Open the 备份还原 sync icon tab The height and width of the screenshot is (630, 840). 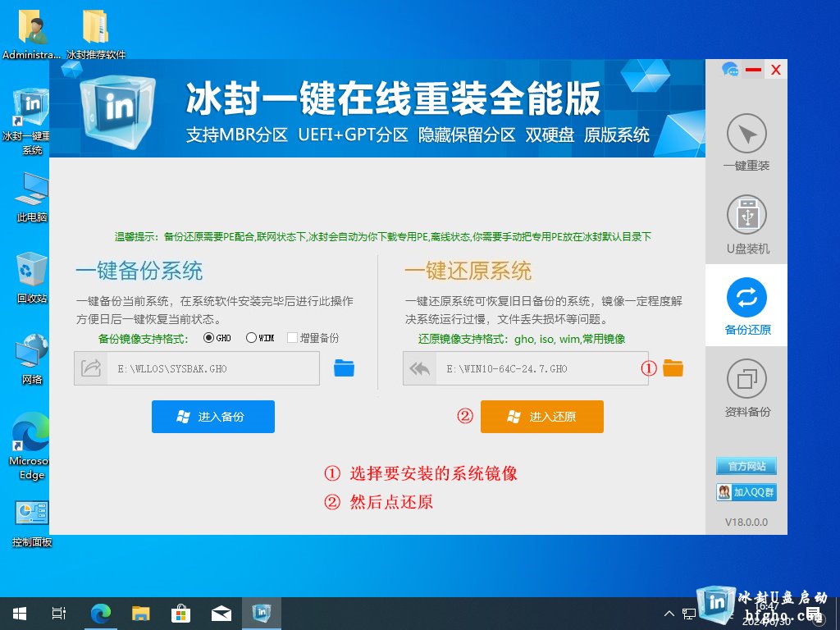(x=746, y=297)
